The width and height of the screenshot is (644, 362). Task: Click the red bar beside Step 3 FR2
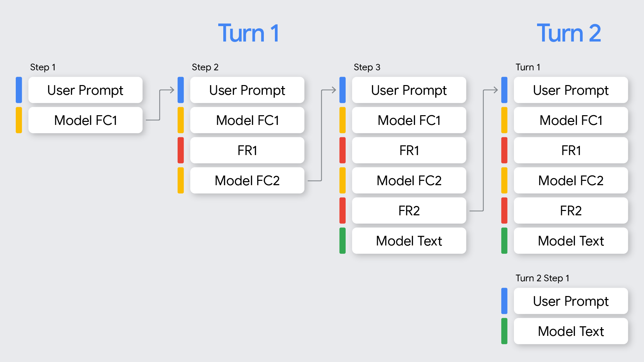342,211
